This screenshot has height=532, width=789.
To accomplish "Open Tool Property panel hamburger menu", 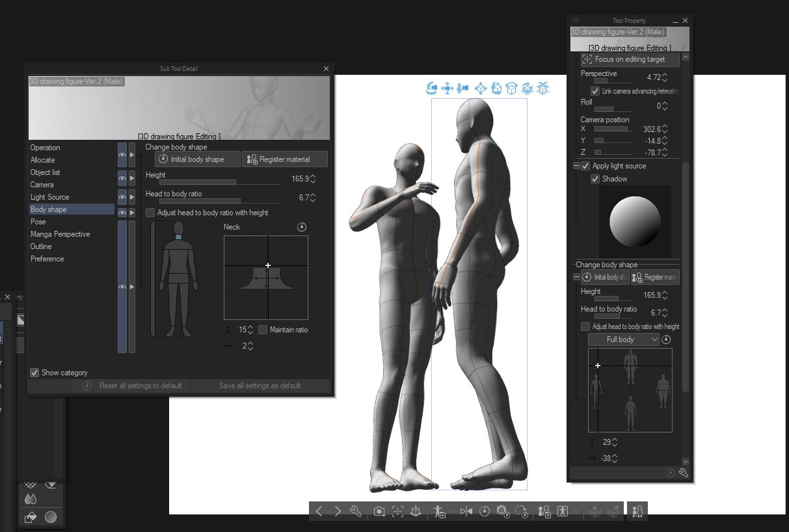I will (575, 21).
